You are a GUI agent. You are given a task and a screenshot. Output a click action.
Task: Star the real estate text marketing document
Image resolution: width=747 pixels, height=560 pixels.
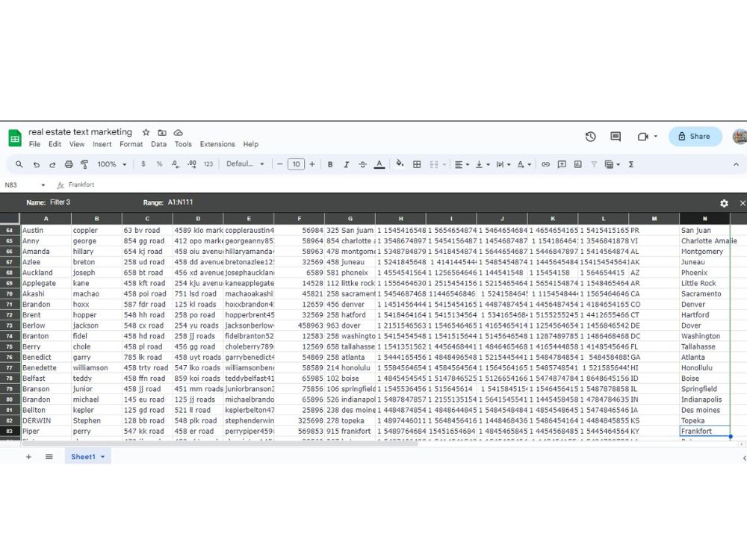click(x=146, y=132)
